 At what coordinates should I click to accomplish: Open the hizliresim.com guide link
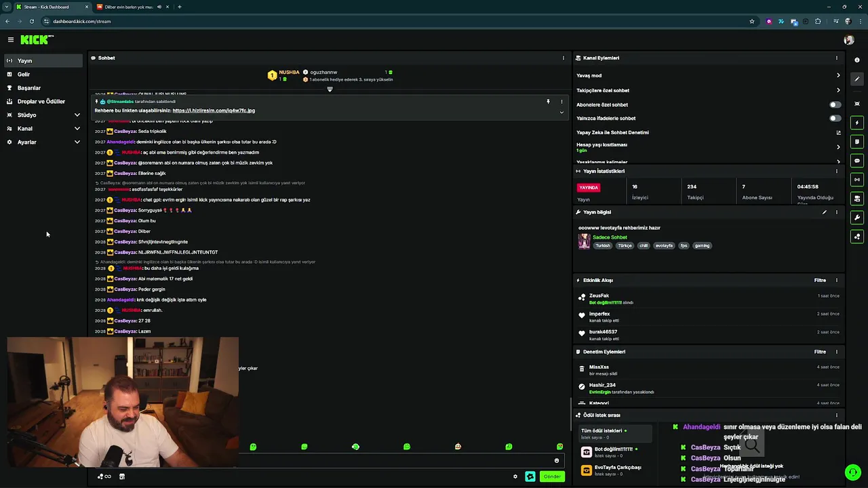point(214,110)
